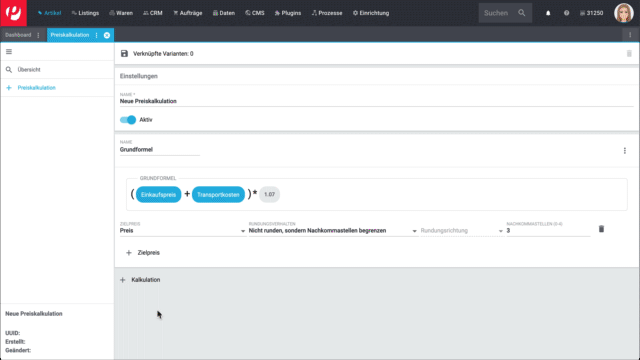
Task: Click the plentymarkets logo icon
Action: point(13,13)
